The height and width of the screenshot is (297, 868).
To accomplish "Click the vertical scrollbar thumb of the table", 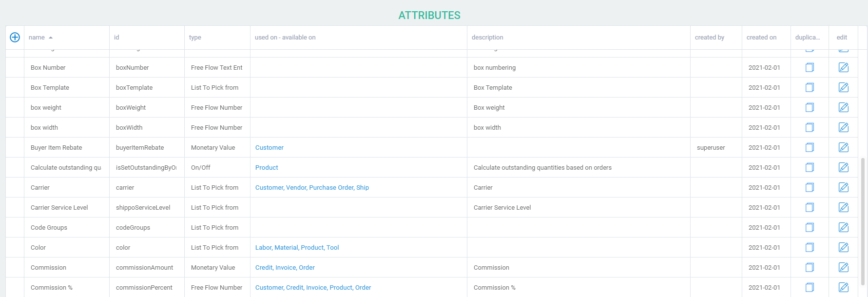I will pos(863,221).
